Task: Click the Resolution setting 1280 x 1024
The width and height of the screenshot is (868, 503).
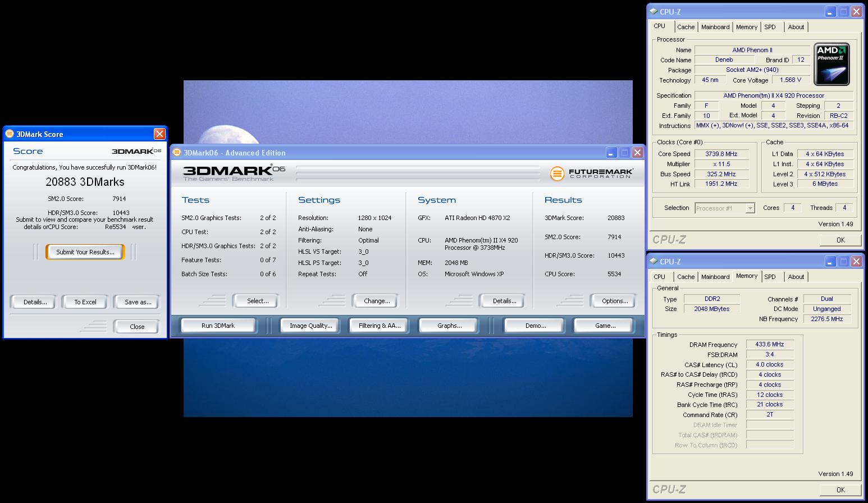Action: [x=374, y=218]
